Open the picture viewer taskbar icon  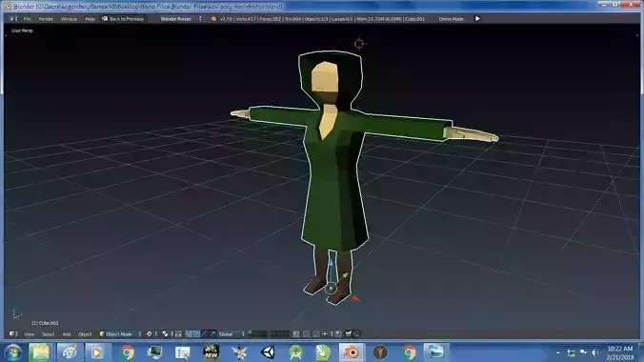click(435, 352)
